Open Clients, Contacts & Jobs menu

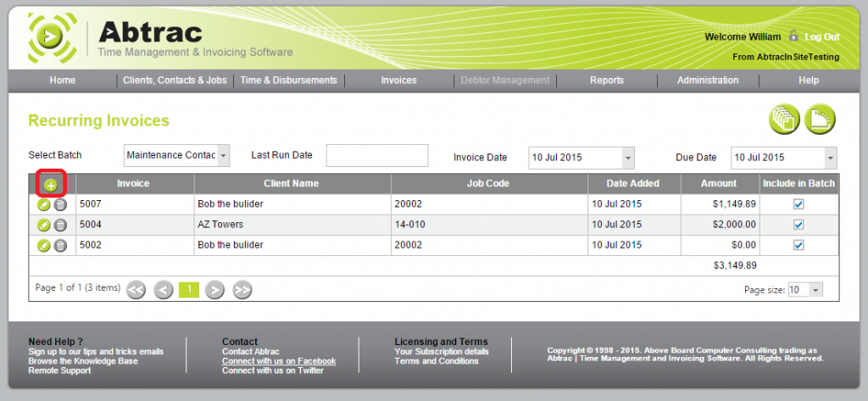pos(175,81)
